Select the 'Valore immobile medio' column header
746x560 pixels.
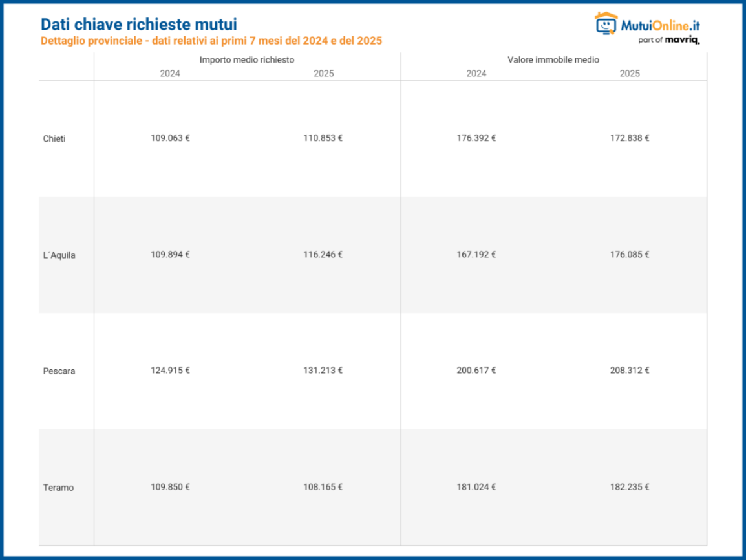tap(553, 59)
